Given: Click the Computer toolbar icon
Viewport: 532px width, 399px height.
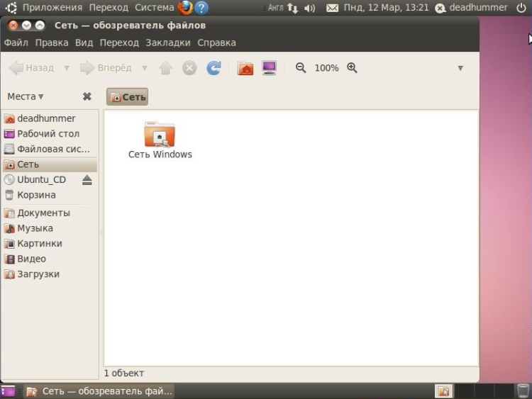Looking at the screenshot, I should tap(269, 68).
